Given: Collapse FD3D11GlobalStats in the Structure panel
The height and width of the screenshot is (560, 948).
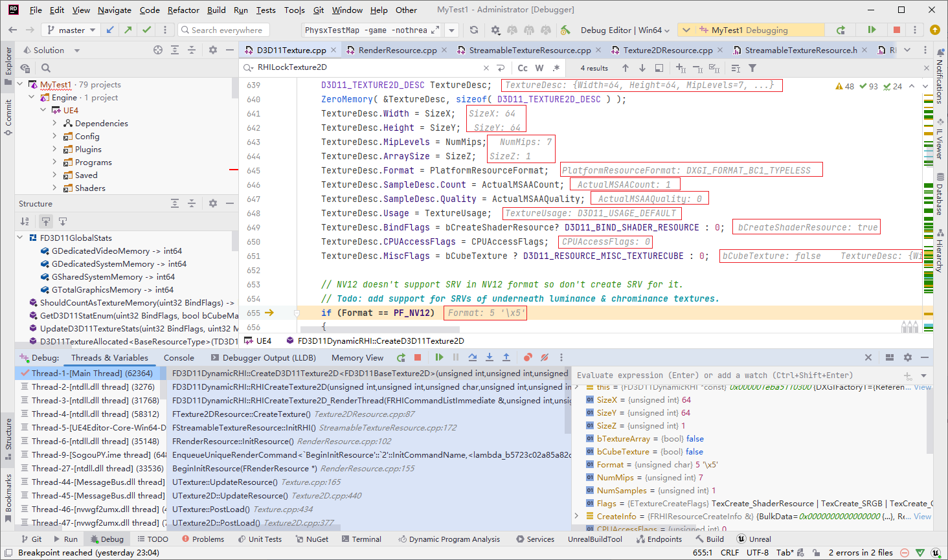Looking at the screenshot, I should click(x=20, y=238).
